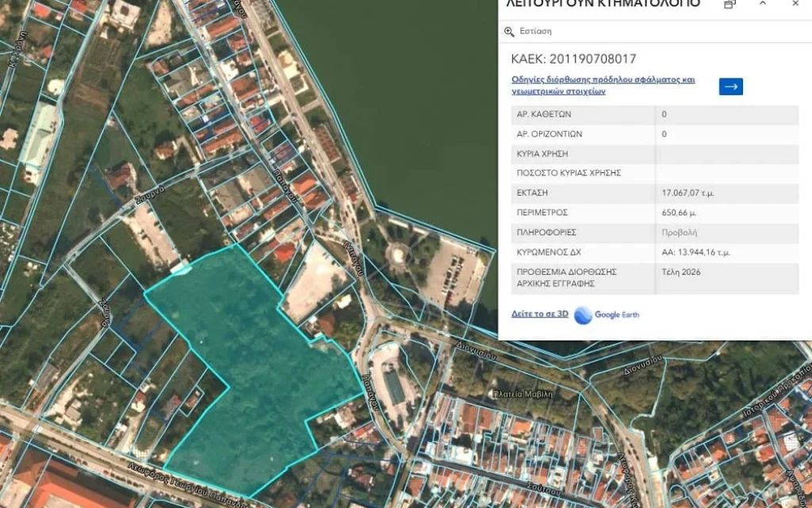Click the ΚΥΡΩΜΕΝΟΣ ΔΧ area value
This screenshot has width=812, height=508.
696,252
